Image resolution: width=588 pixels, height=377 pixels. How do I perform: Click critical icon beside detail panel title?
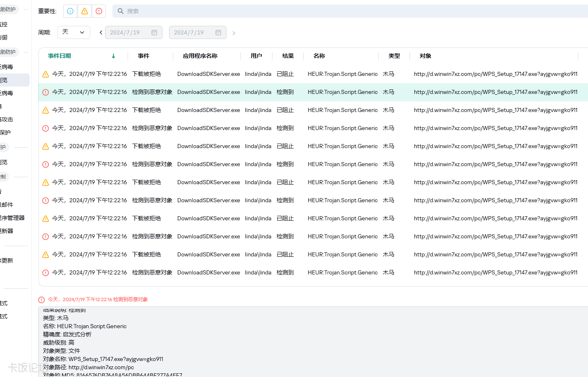point(41,300)
